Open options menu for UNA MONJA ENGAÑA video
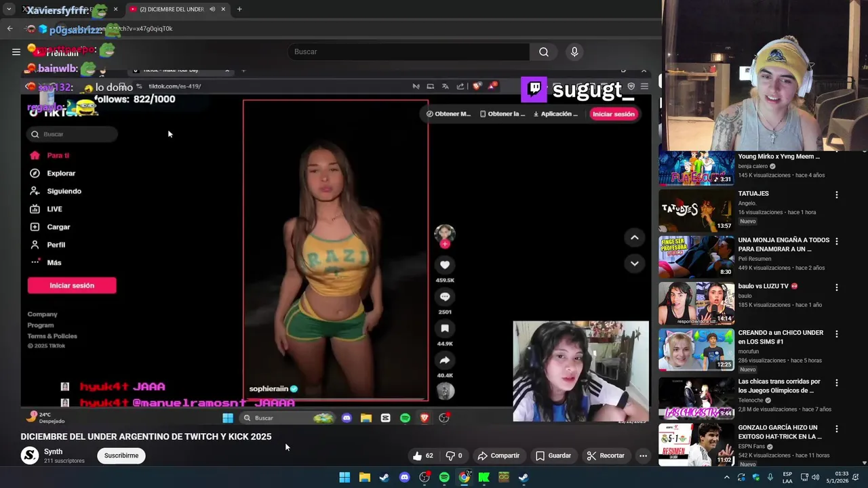This screenshot has width=868, height=488. click(836, 241)
